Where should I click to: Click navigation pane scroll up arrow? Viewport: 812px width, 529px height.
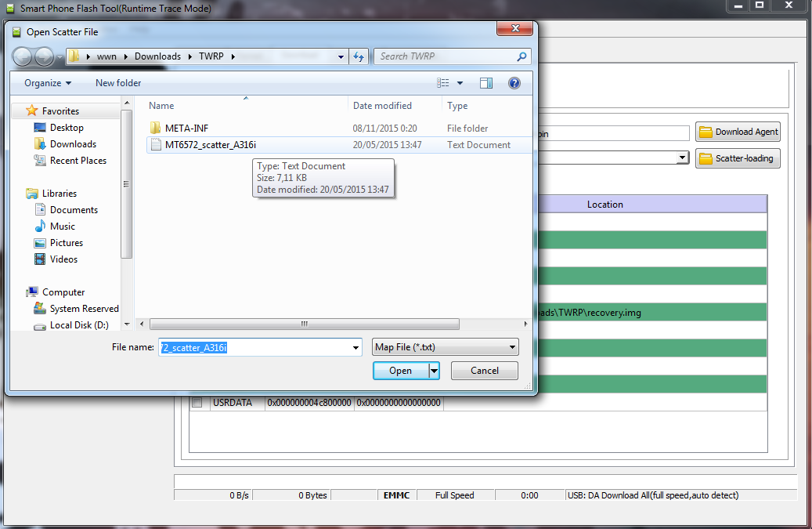[x=127, y=103]
